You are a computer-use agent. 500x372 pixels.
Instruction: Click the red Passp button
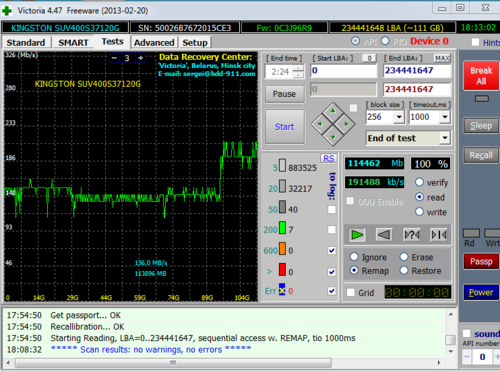pyautogui.click(x=481, y=261)
